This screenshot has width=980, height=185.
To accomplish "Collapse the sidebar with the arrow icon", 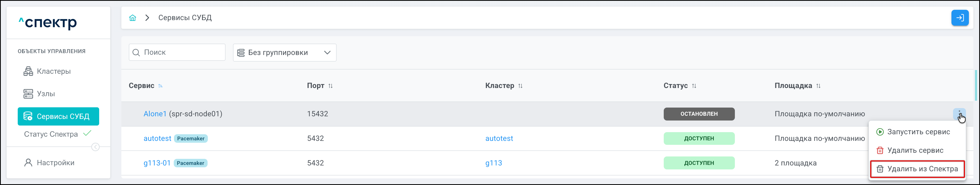I will click(x=95, y=147).
